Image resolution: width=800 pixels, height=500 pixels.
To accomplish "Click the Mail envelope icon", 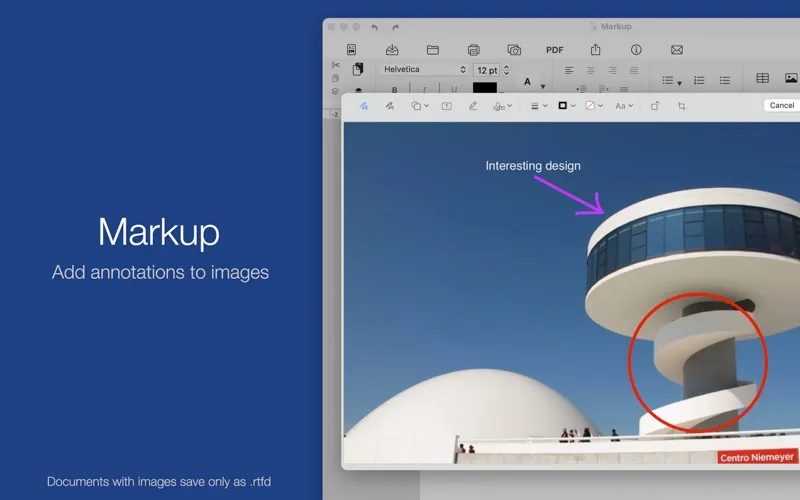I will [677, 49].
